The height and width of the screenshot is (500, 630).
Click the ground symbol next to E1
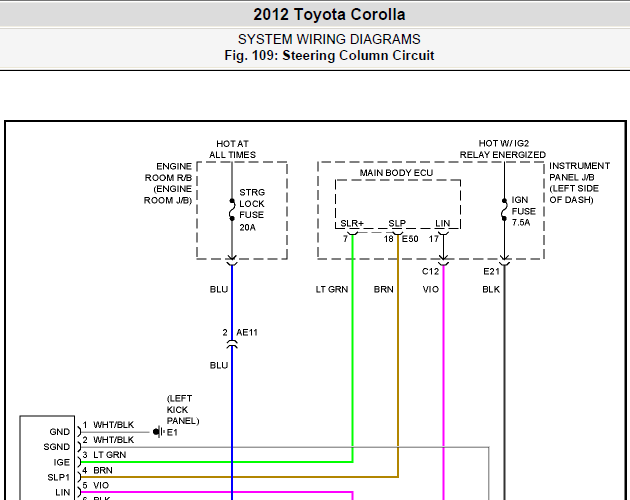(159, 432)
